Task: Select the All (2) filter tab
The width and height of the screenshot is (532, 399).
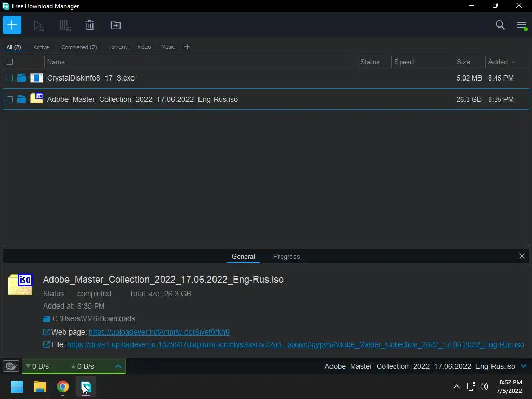Action: (14, 47)
